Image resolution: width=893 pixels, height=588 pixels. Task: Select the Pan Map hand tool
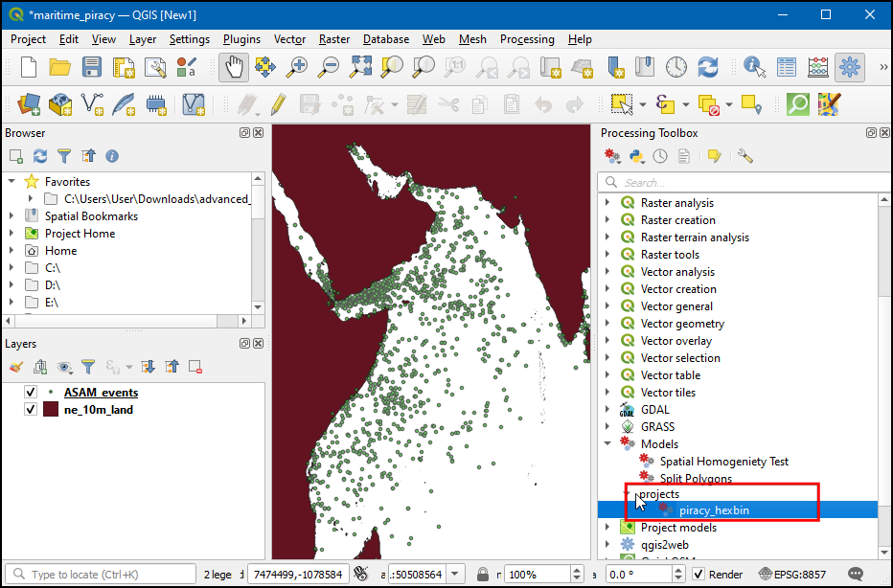click(x=234, y=68)
